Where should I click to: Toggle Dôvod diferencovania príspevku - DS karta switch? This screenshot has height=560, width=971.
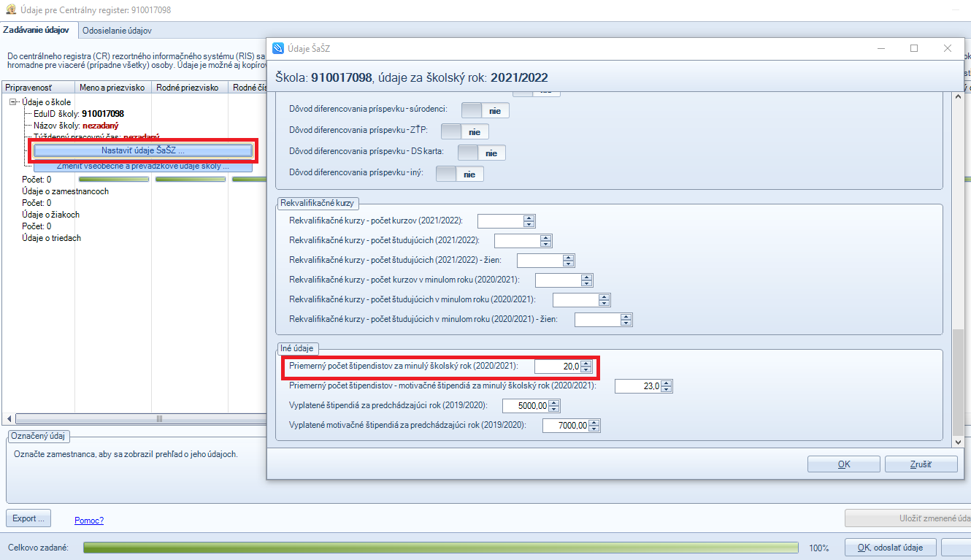pyautogui.click(x=482, y=153)
